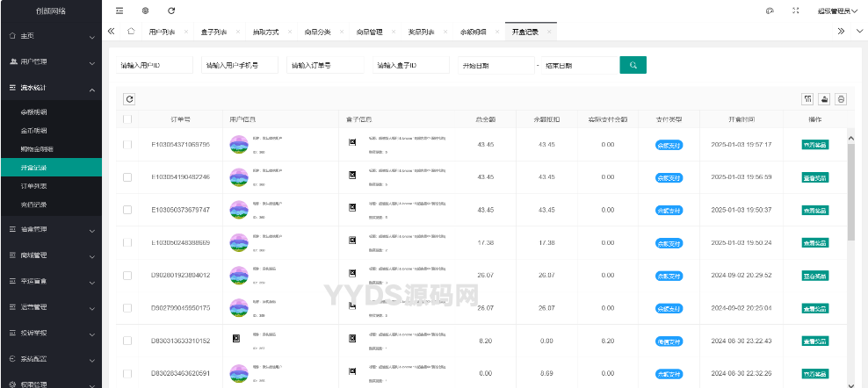Open 订单列表 in the sidebar submenu
Viewport: 868px width, 388px height.
click(x=51, y=186)
